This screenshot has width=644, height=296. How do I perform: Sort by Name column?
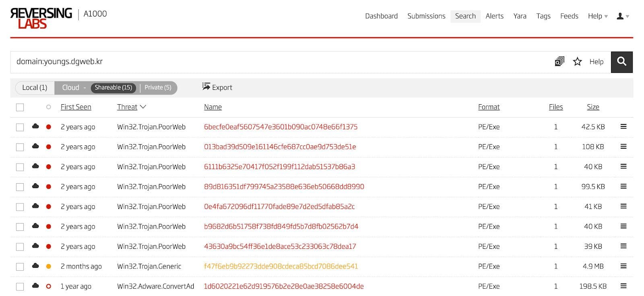pyautogui.click(x=213, y=107)
